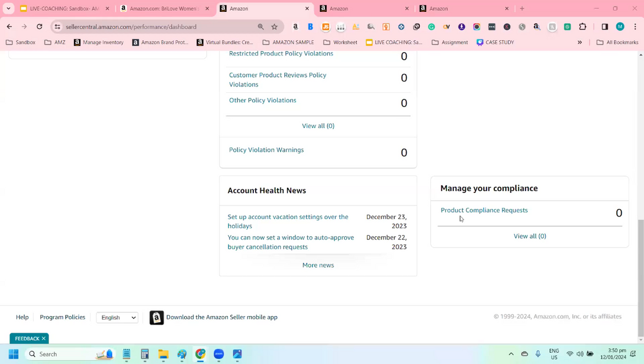Screen dimensions: 644x364
Task: Open the orange JS extension icon
Action: click(x=326, y=27)
